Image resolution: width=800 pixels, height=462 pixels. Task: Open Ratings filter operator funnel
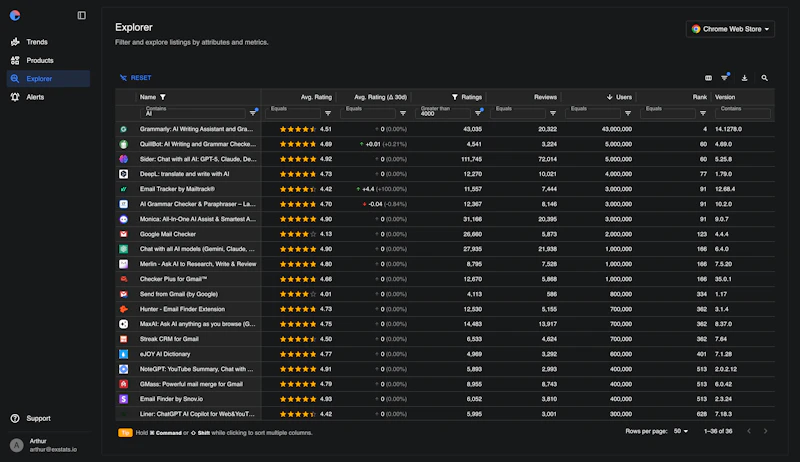pyautogui.click(x=479, y=113)
